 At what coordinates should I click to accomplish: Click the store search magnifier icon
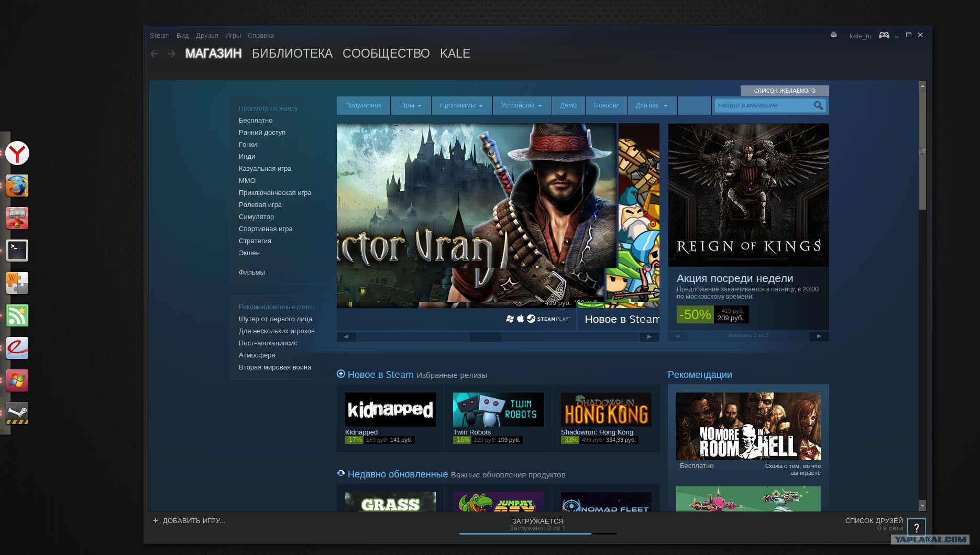818,105
